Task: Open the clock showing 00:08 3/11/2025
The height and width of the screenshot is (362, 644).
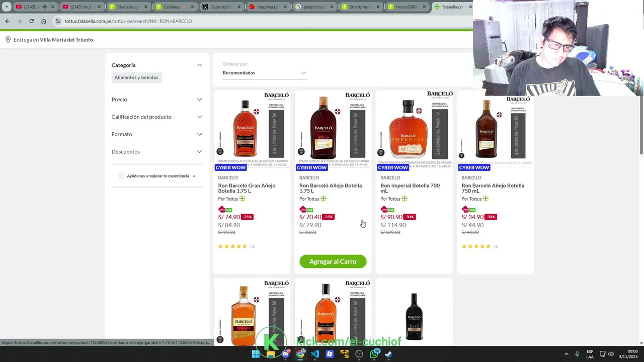Action: point(629,354)
